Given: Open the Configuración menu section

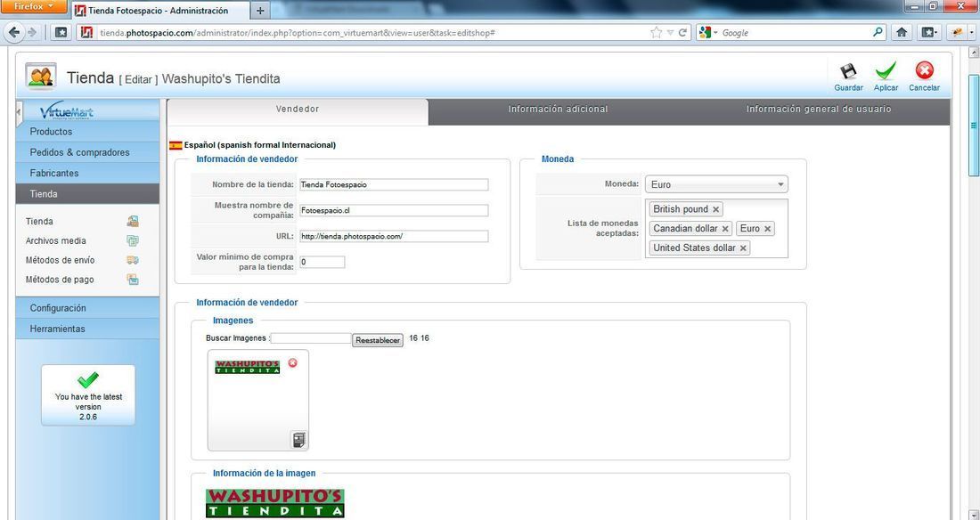Looking at the screenshot, I should (87, 308).
